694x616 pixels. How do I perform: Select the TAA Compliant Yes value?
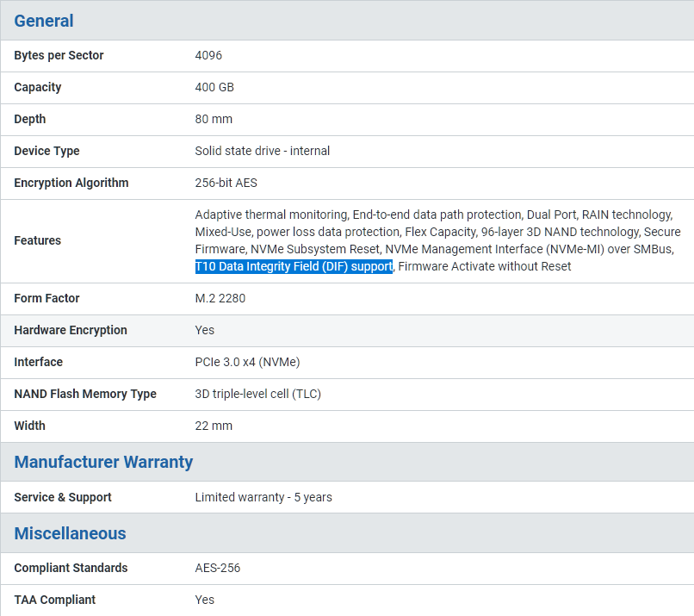(204, 600)
